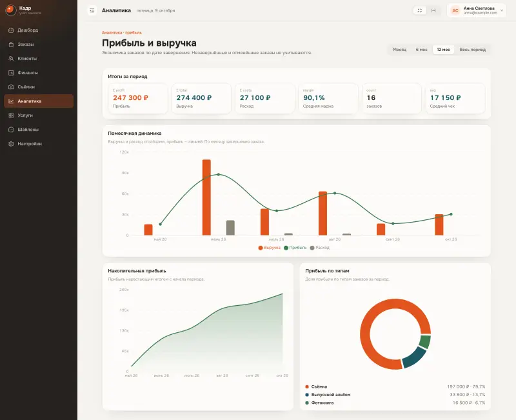Click the Аналитика chart icon in sidebar

[11, 101]
